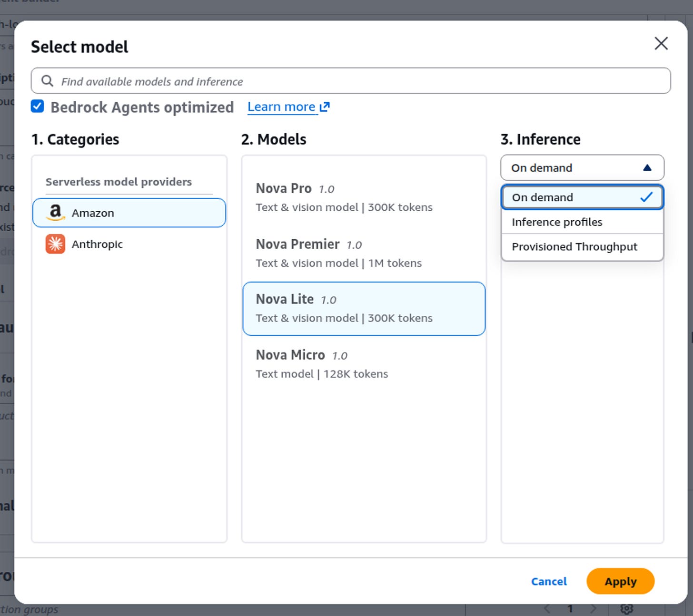
Task: Click the inference dropdown arrow
Action: click(x=647, y=167)
